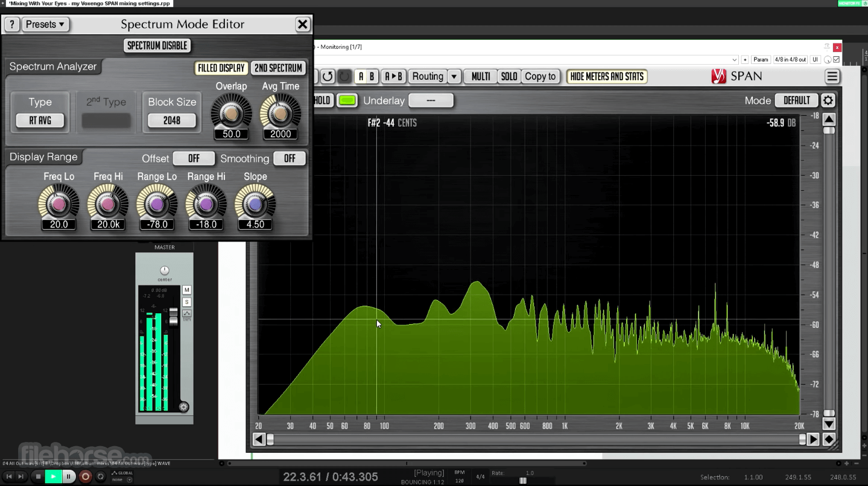Toggle Spectrum Disable button
Screen dimensions: 868x486
(157, 46)
